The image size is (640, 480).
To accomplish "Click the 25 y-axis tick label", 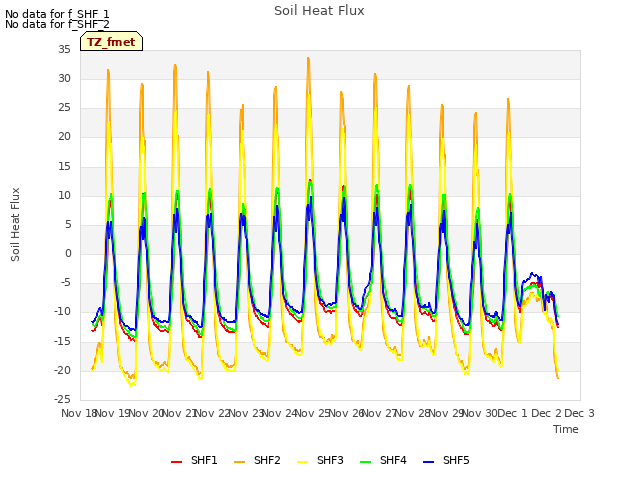I will point(64,108).
